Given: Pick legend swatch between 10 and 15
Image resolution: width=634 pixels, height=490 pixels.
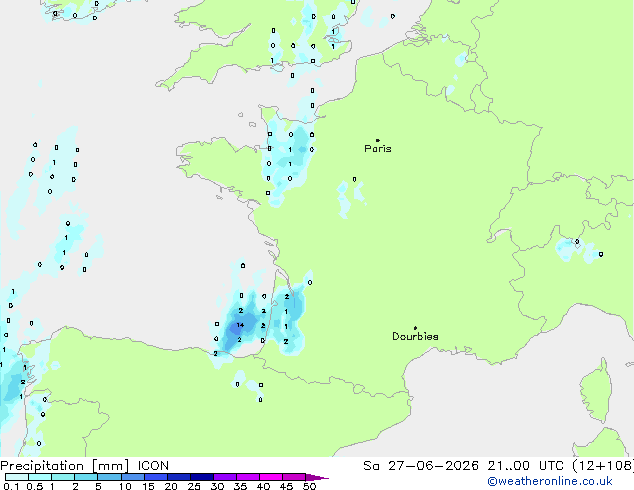Looking at the screenshot, I should (x=132, y=477).
